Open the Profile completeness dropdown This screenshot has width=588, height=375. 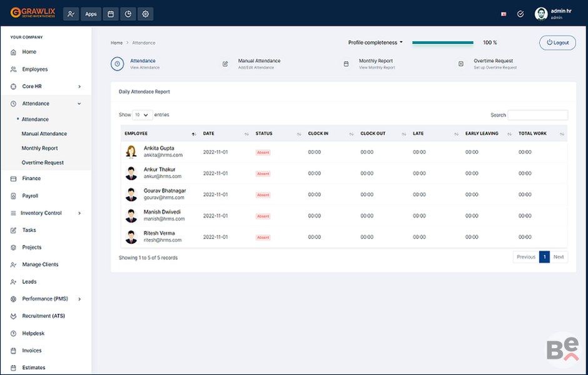pos(375,42)
